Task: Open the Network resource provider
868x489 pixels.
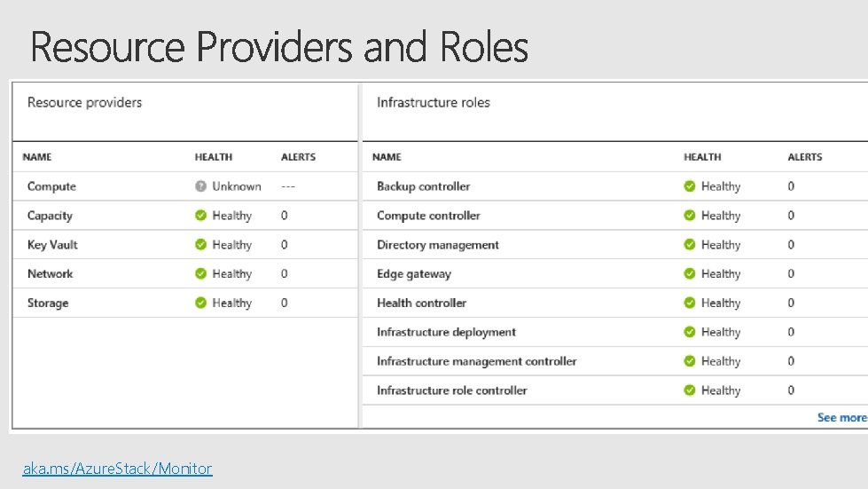Action: pos(50,274)
